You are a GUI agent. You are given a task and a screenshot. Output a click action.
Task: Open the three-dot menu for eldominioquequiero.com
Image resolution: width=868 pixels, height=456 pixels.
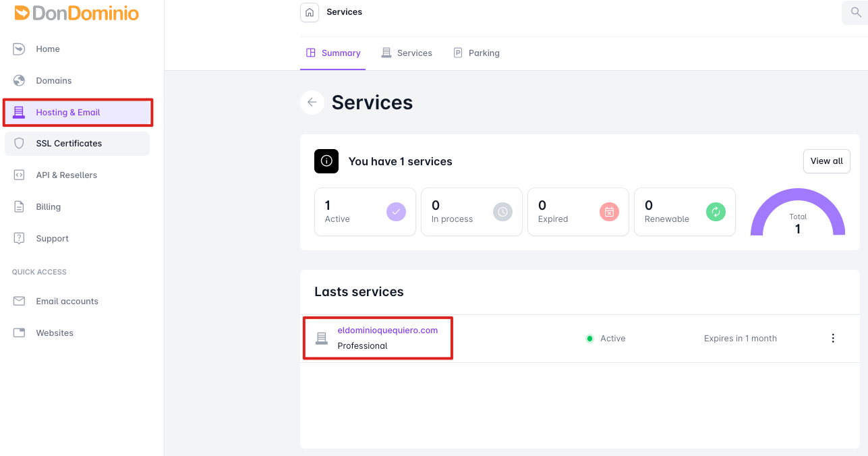point(833,338)
